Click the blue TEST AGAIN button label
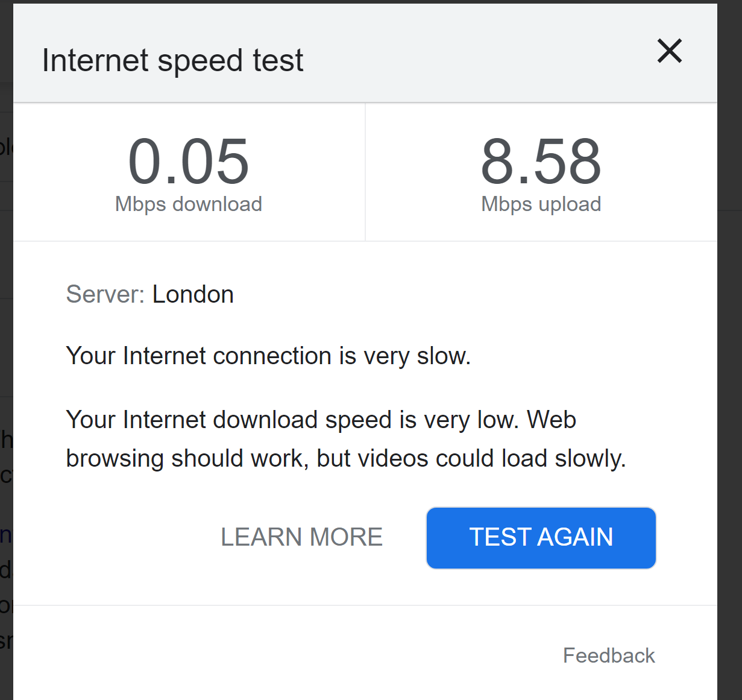The image size is (742, 700). pyautogui.click(x=541, y=538)
